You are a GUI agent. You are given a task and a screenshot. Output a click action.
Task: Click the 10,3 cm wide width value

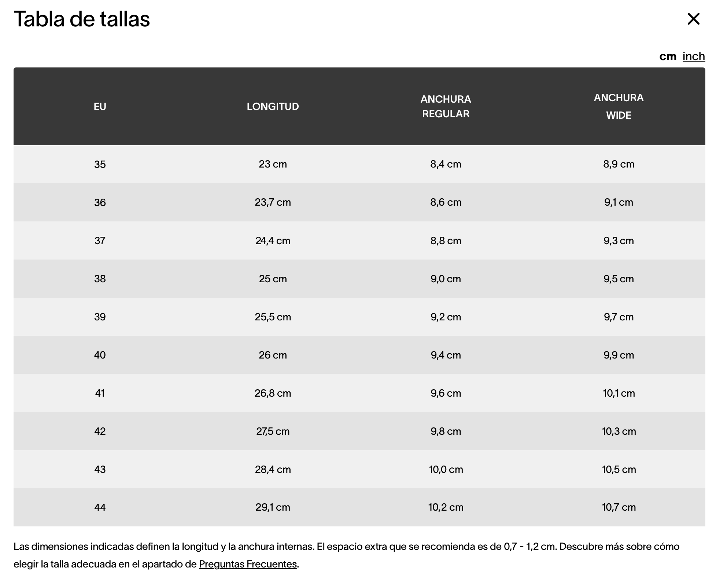[x=619, y=431]
